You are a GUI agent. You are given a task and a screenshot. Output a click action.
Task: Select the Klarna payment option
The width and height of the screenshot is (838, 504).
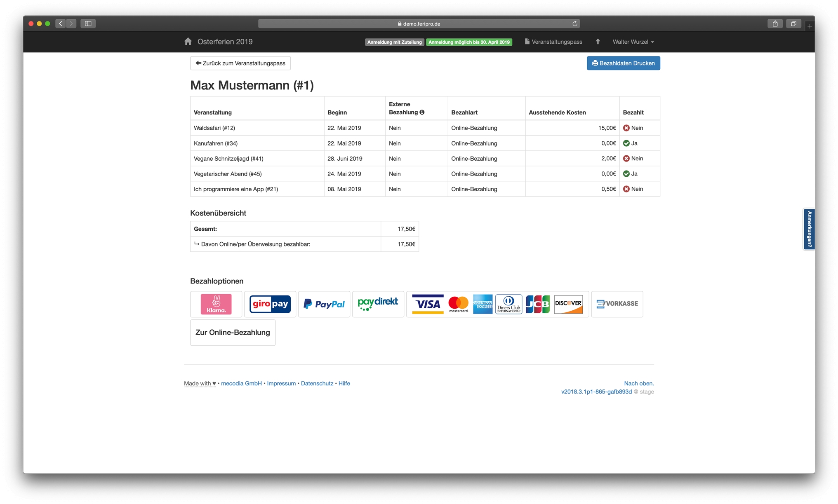(x=216, y=304)
